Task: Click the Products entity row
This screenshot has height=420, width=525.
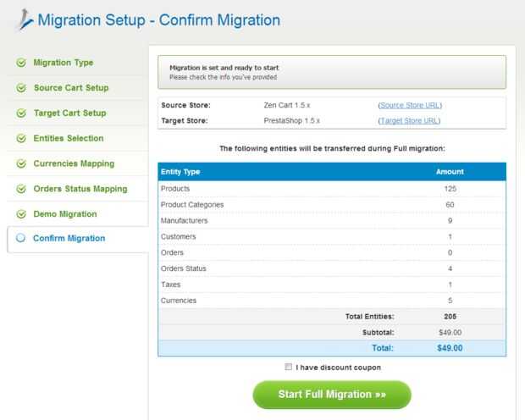Action: click(332, 188)
